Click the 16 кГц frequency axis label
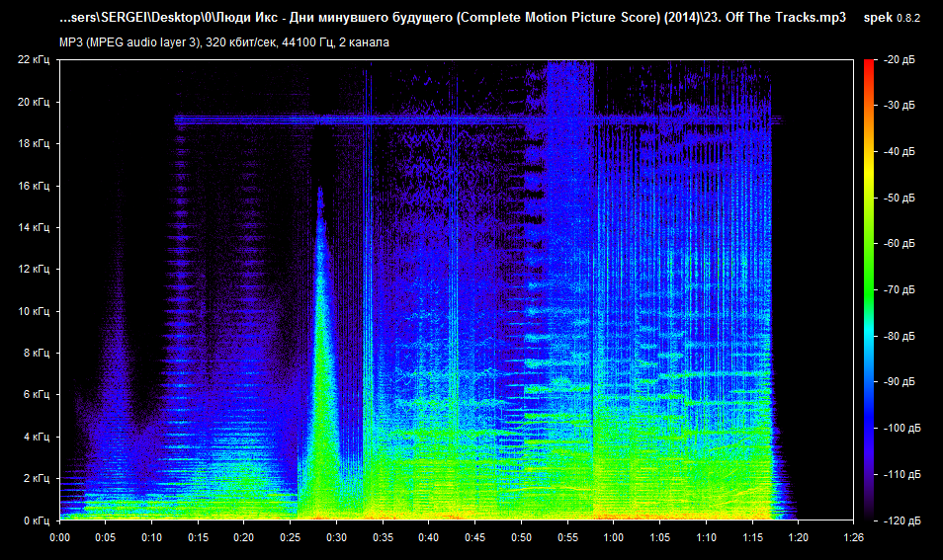 [x=34, y=186]
